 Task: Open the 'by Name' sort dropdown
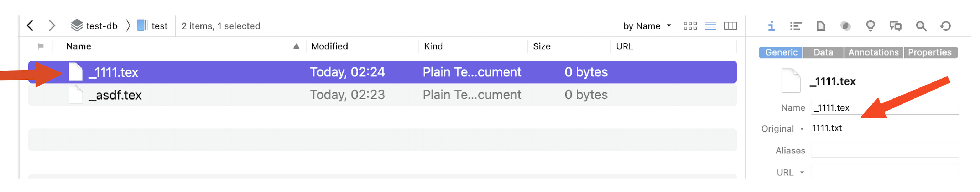point(646,26)
